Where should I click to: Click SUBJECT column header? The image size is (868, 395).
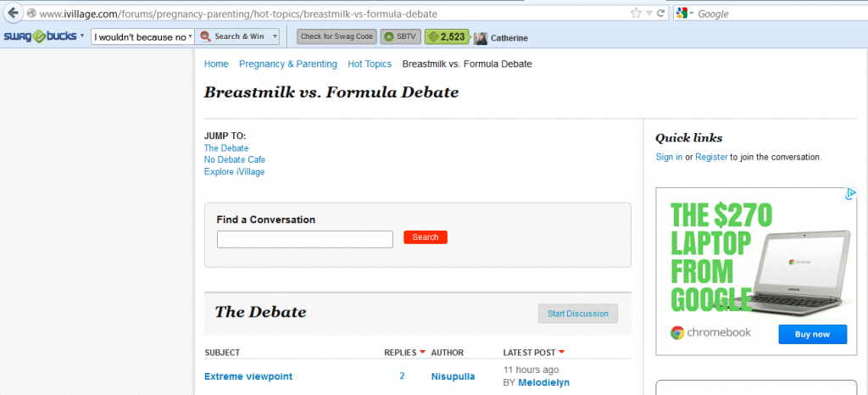point(222,353)
